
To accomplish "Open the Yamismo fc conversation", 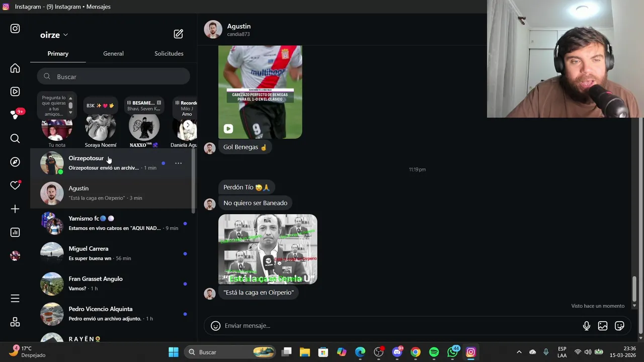I will click(112, 223).
